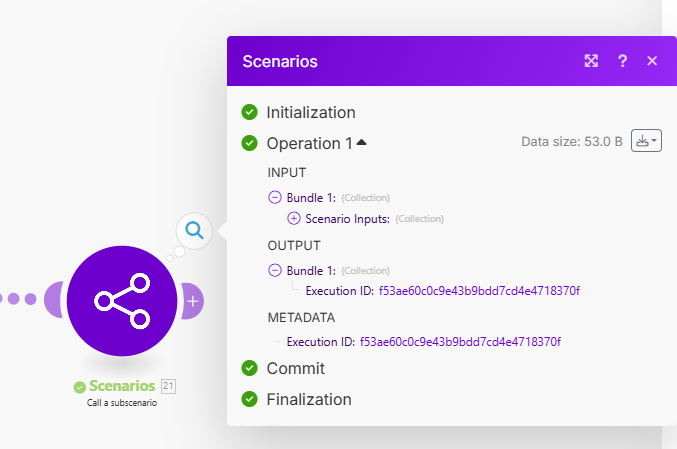Open the download output bundles dropdown

click(646, 142)
